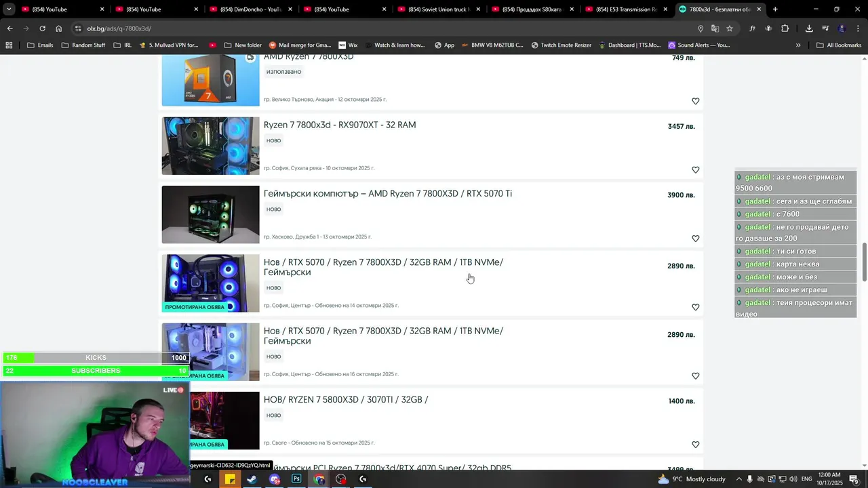
Task: Favorite the RTX 5070 listing updated 14 октомври
Action: [695, 307]
